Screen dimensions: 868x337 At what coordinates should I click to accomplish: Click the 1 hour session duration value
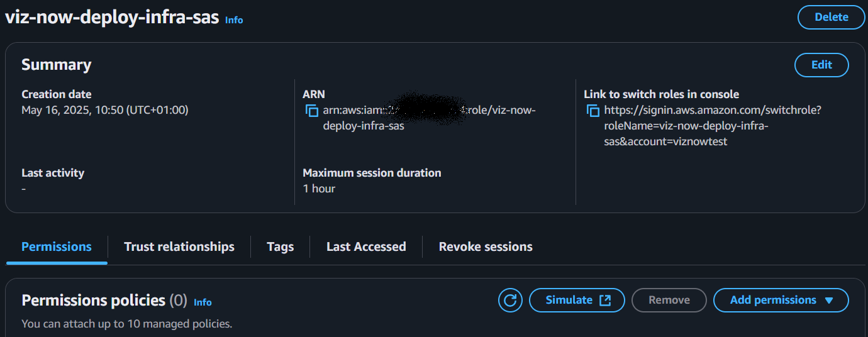[x=319, y=189]
